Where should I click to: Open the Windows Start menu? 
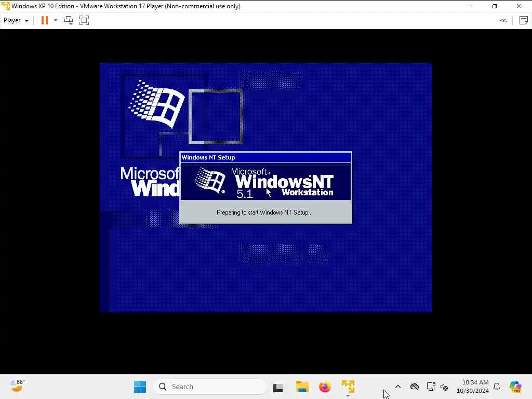(140, 387)
